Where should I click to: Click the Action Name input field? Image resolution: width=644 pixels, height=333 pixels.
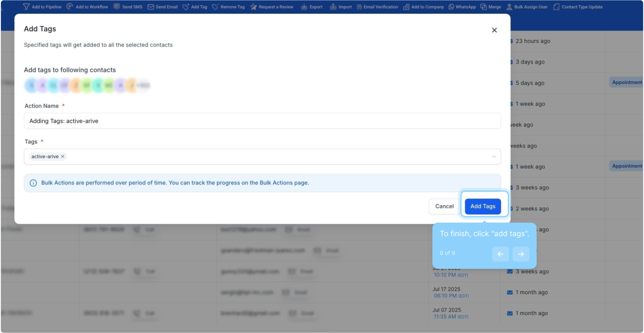point(262,121)
